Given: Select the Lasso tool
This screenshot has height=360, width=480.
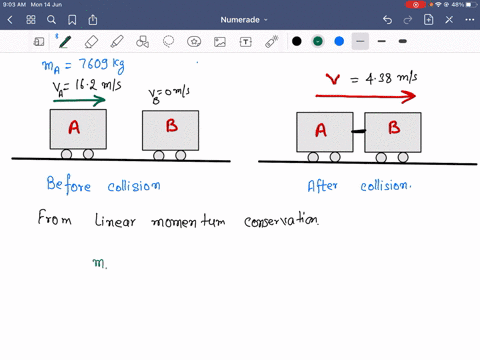Looking at the screenshot, I should point(168,42).
